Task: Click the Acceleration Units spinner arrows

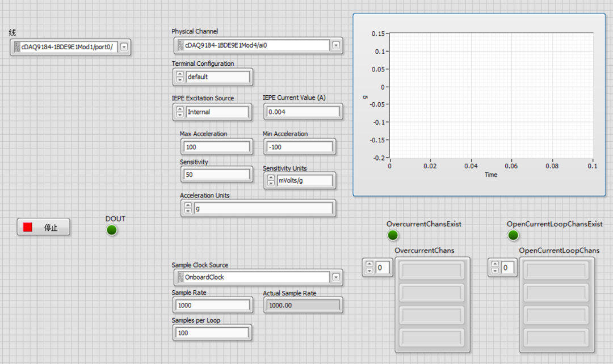Action: (188, 208)
